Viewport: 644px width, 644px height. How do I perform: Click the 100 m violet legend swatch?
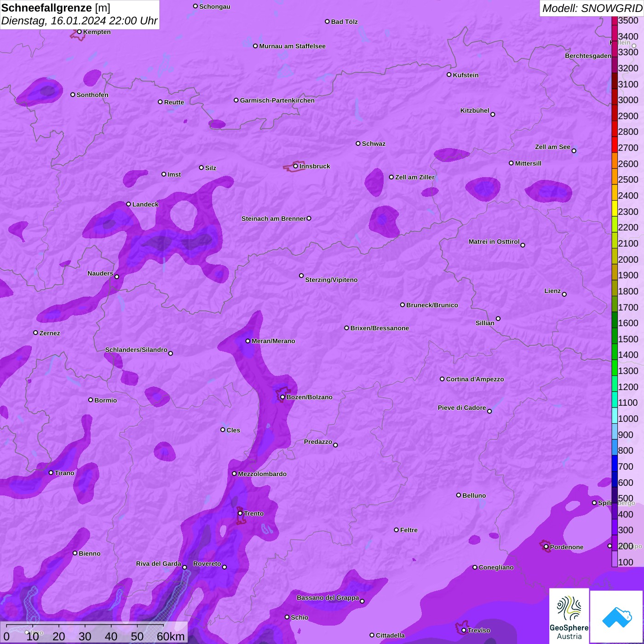tap(615, 559)
